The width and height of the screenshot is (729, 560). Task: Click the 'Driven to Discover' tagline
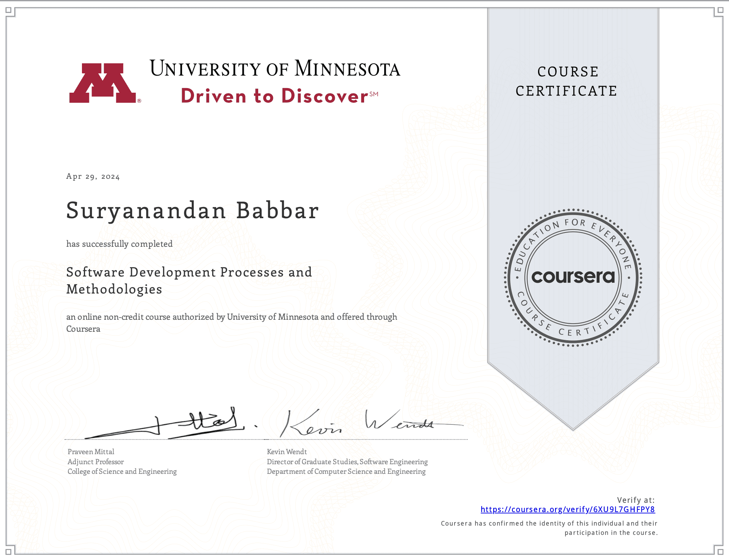[279, 96]
